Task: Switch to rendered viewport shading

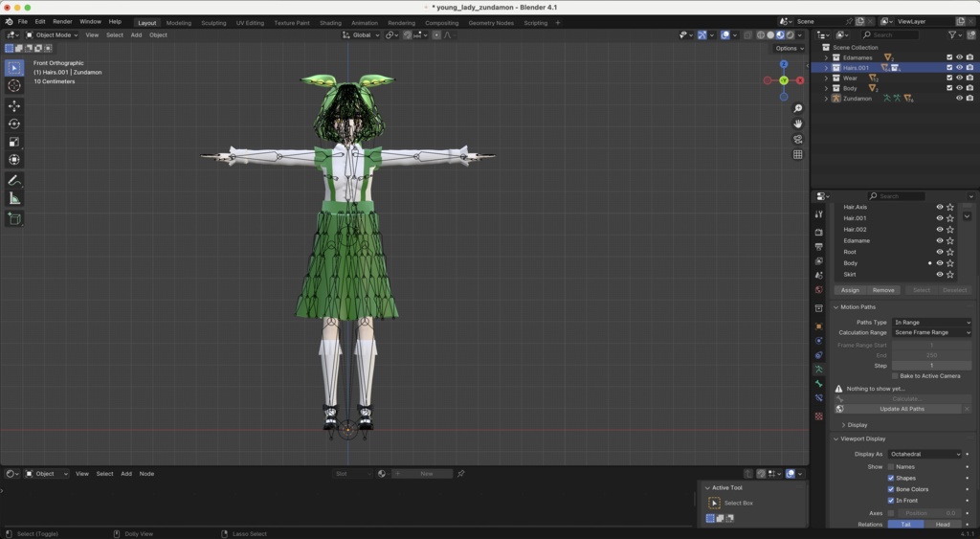Action: coord(791,35)
